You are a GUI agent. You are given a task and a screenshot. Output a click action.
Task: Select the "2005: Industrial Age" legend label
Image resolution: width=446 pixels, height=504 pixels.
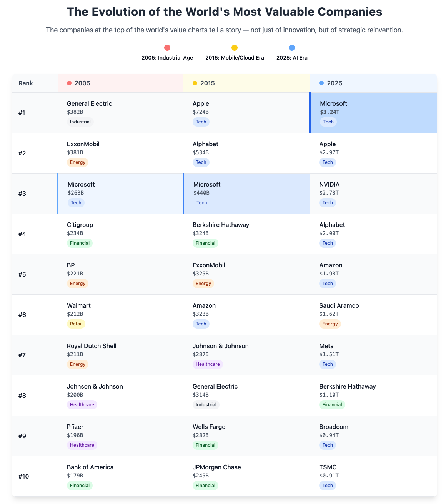coord(167,58)
